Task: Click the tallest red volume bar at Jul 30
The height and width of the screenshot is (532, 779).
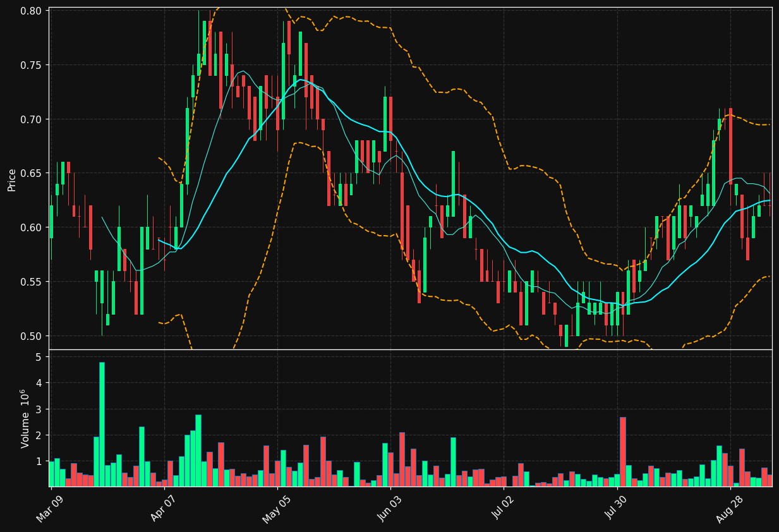Action: pos(623,452)
